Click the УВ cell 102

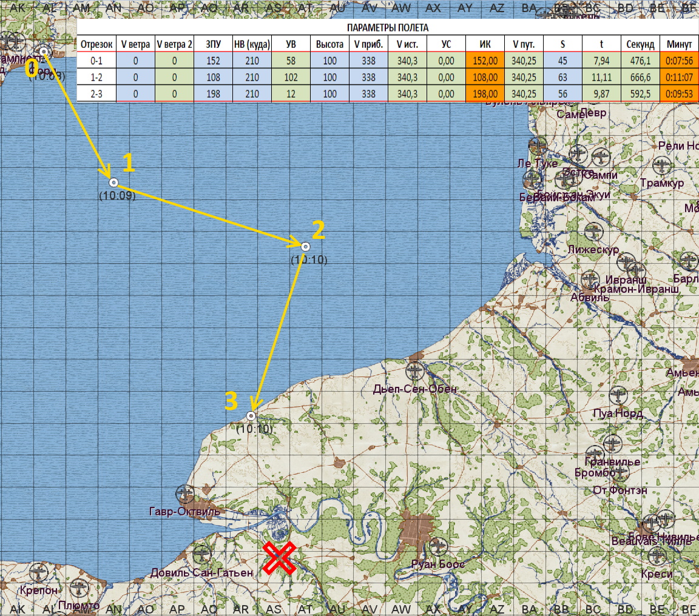click(x=291, y=77)
